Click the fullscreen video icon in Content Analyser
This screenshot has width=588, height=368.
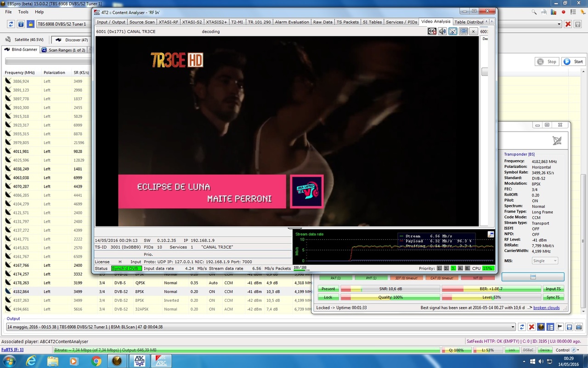(464, 31)
